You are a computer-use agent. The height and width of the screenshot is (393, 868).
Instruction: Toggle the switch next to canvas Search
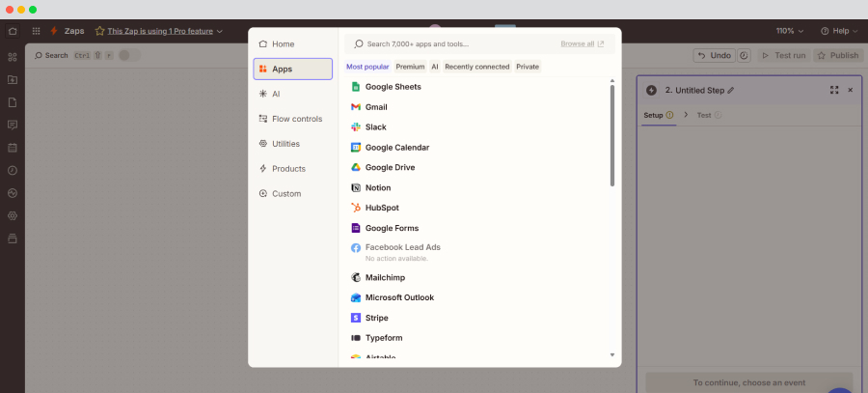point(128,55)
